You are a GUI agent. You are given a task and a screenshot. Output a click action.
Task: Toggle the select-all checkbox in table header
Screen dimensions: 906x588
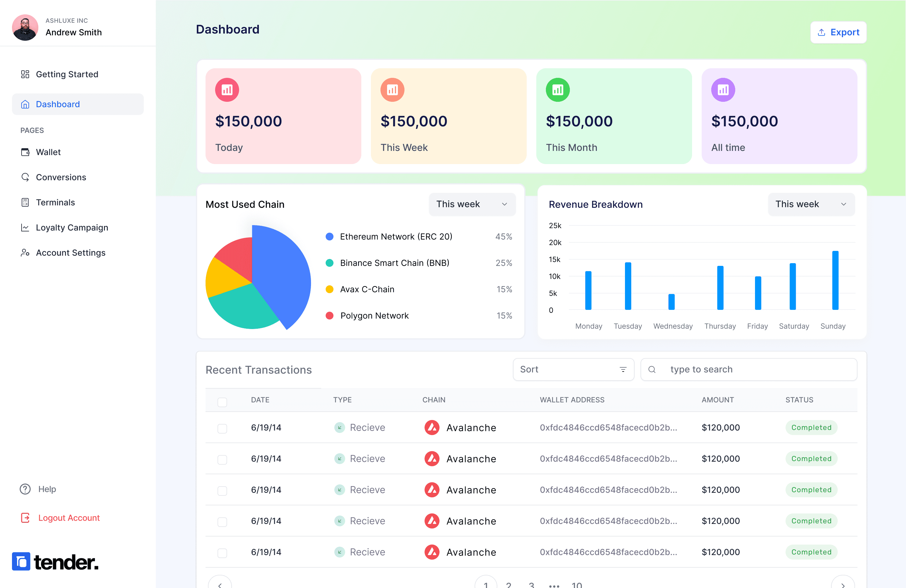pyautogui.click(x=222, y=402)
